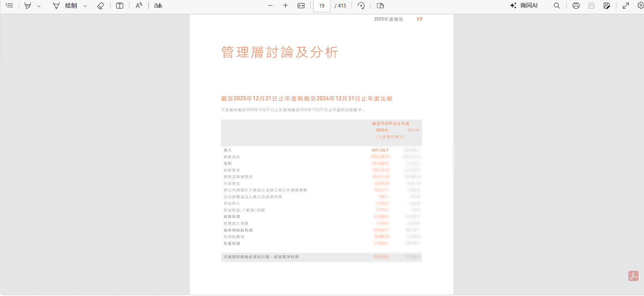Expand the highlighter color options dropdown

coord(39,6)
